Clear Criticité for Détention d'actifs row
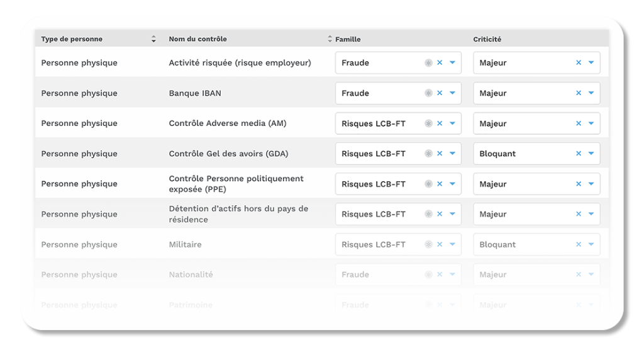This screenshot has width=644, height=347. (x=579, y=214)
